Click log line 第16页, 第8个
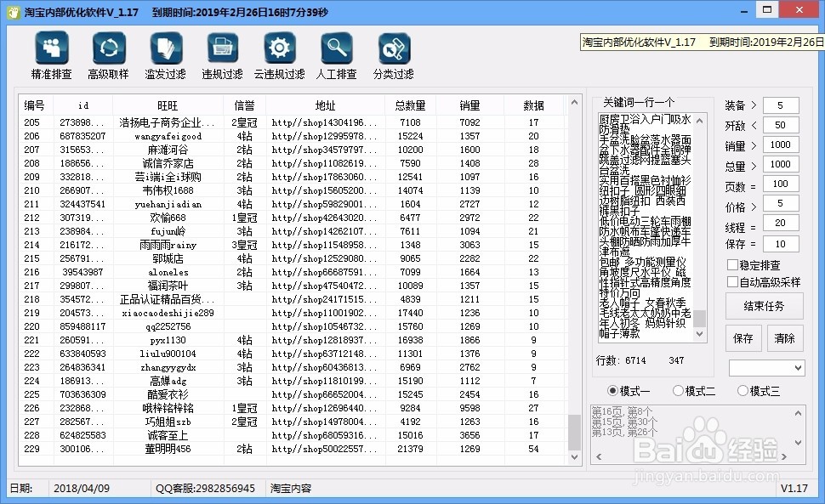Viewport: 825px width, 504px height. coord(622,411)
